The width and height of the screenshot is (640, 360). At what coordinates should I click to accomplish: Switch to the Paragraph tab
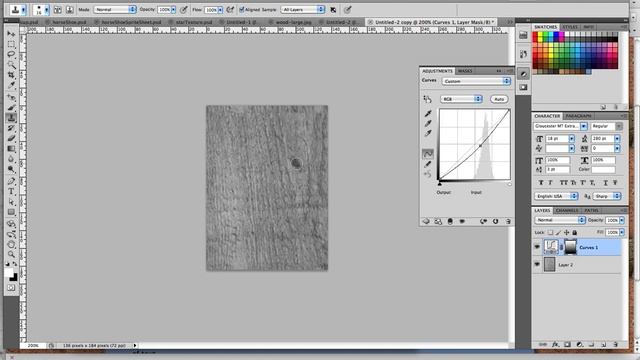pyautogui.click(x=579, y=116)
